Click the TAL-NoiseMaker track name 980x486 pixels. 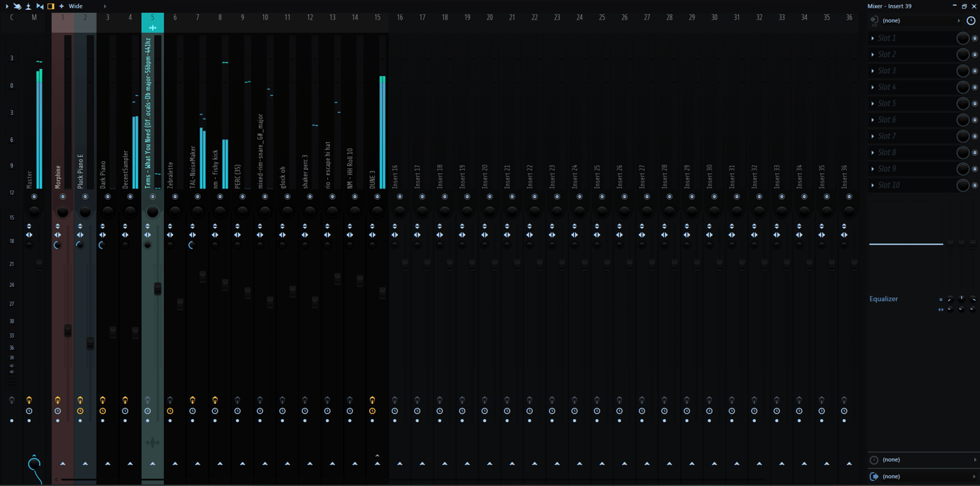coord(193,167)
